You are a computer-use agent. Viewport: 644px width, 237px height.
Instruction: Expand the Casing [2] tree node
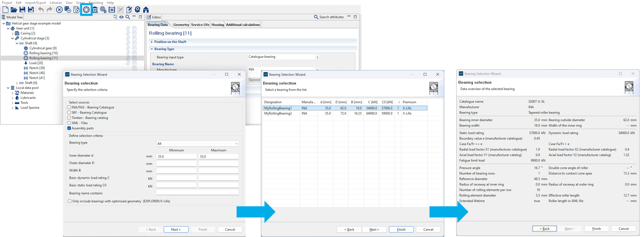13,33
